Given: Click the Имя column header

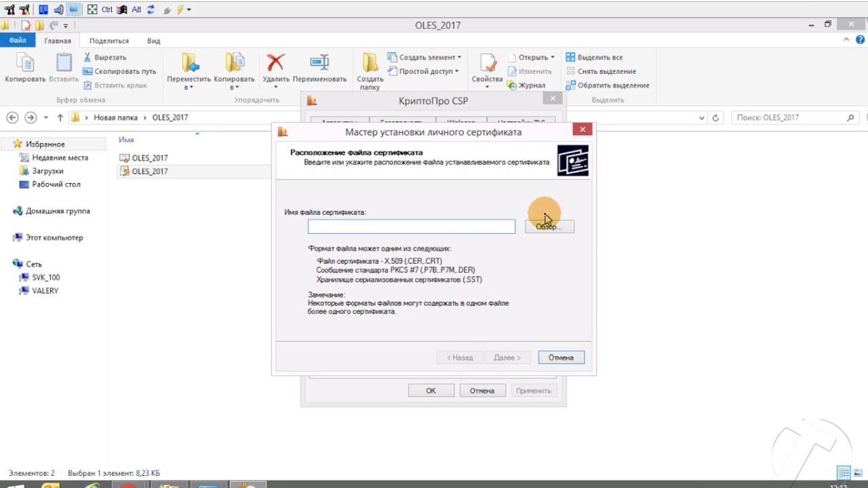Looking at the screenshot, I should (126, 140).
